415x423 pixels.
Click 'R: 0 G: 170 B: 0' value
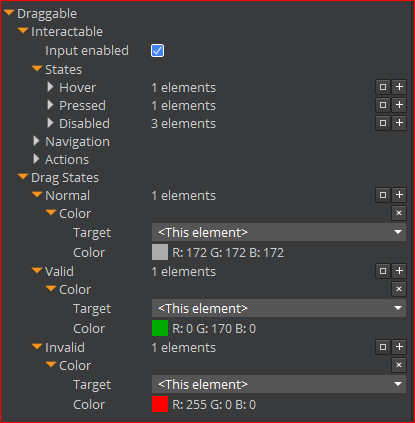[x=214, y=329]
